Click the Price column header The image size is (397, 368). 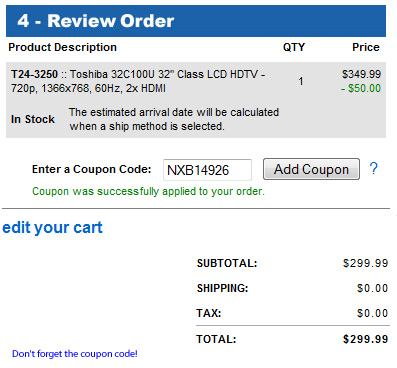coord(366,47)
